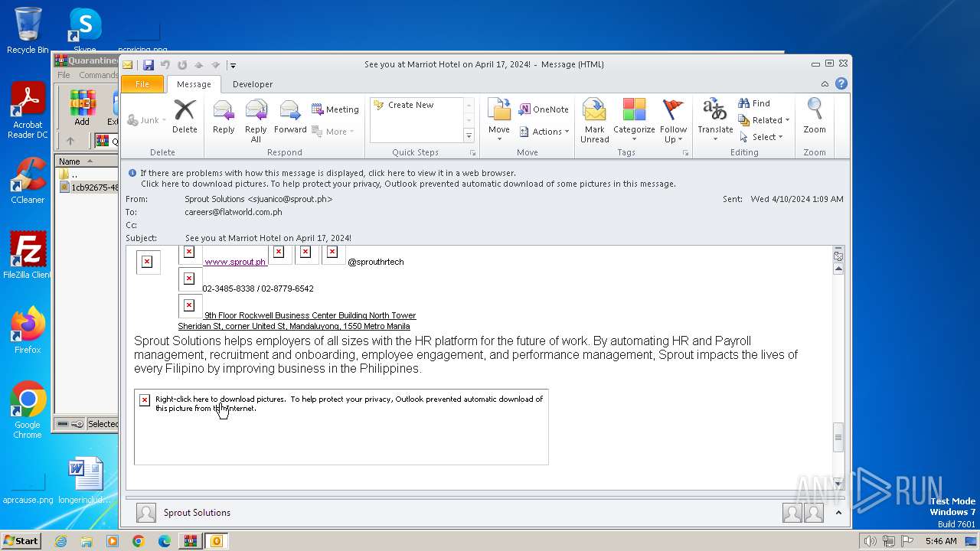Click the Save icon in Quick Access Toolbar
The image size is (980, 551).
click(x=148, y=65)
